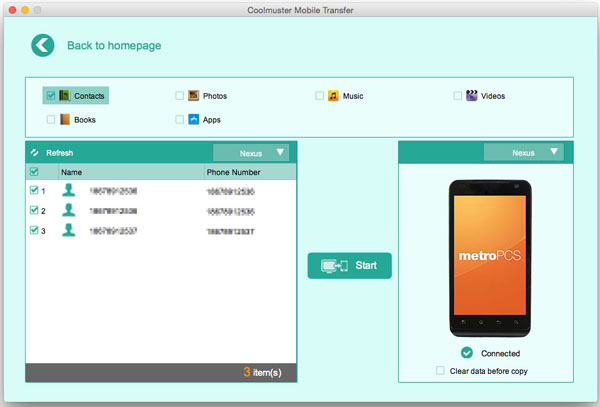Click the Connected checkmark status icon
This screenshot has width=600, height=407.
[467, 353]
